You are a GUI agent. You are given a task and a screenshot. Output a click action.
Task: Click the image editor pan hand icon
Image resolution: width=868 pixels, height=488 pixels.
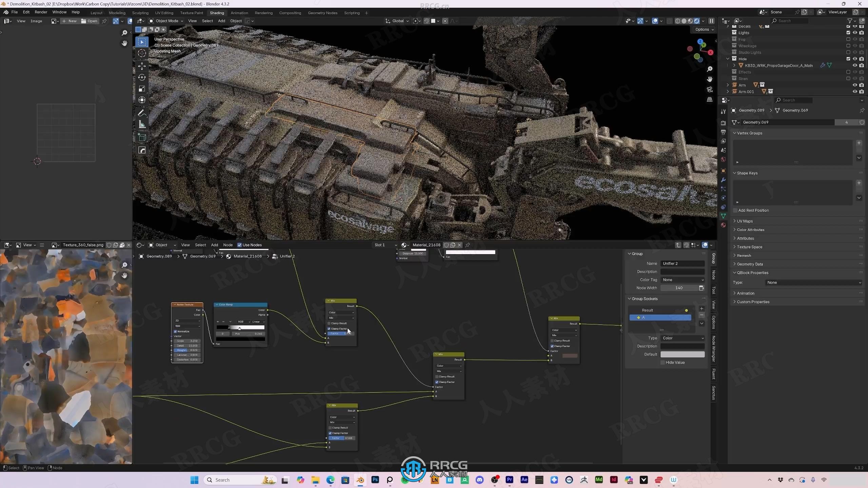pos(124,43)
